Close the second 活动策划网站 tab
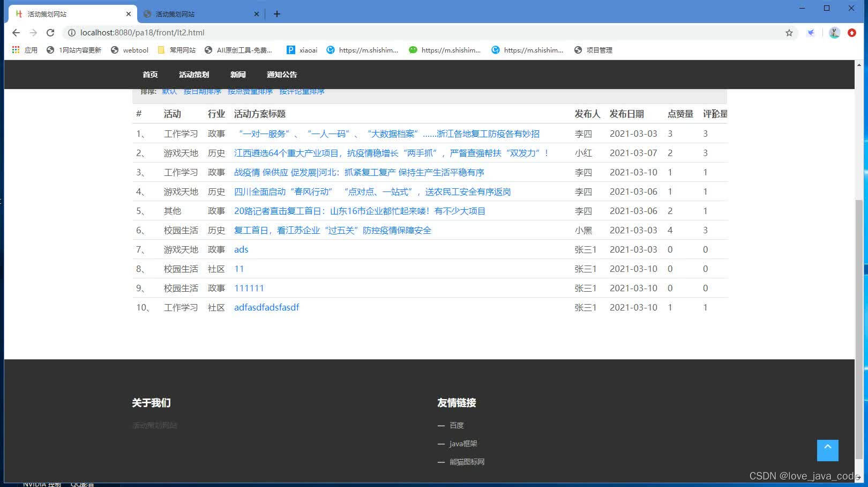Viewport: 868px width, 487px height. coord(257,14)
